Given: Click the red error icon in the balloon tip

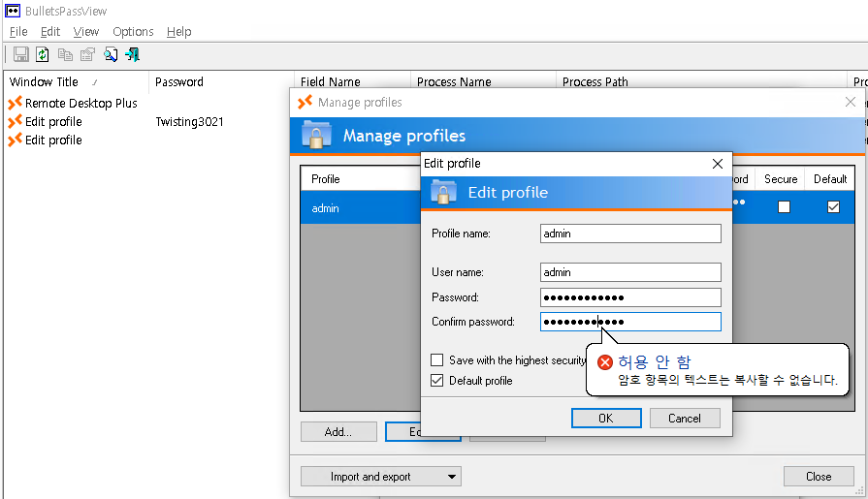Looking at the screenshot, I should pyautogui.click(x=605, y=362).
